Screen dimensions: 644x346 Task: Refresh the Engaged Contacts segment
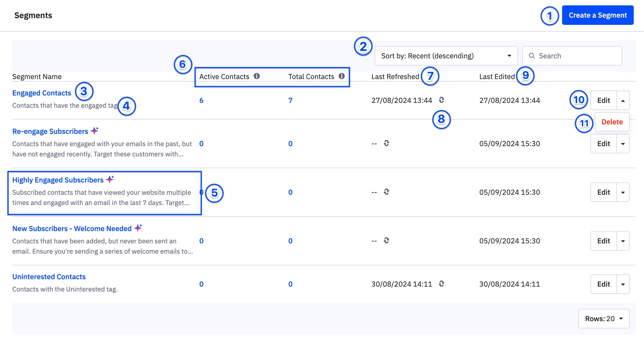[441, 100]
